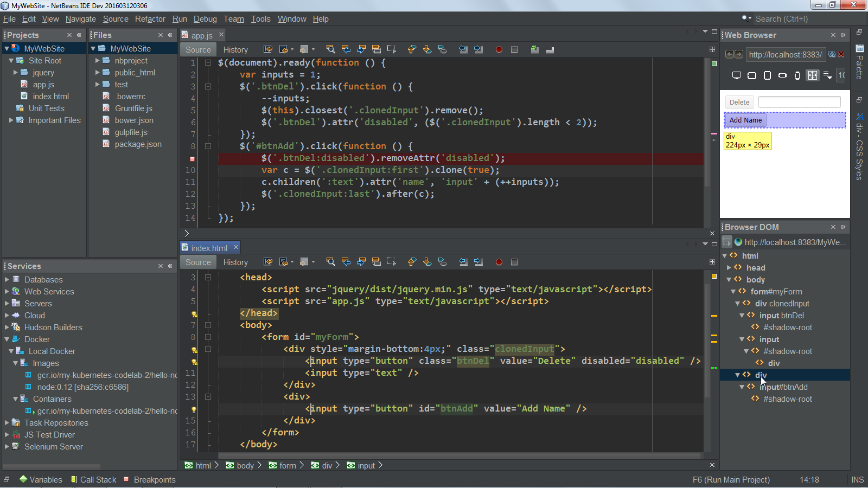Start macro recording in the index.html editor
868x488 pixels.
499,262
